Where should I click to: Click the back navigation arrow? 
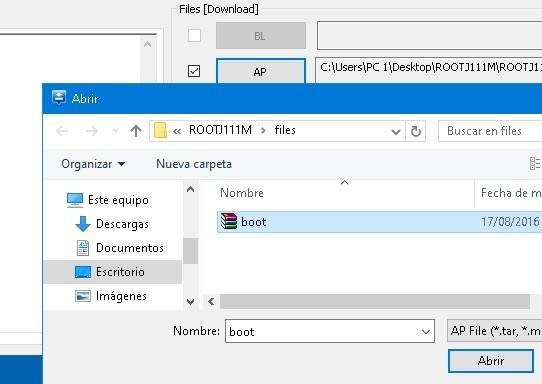click(x=62, y=131)
